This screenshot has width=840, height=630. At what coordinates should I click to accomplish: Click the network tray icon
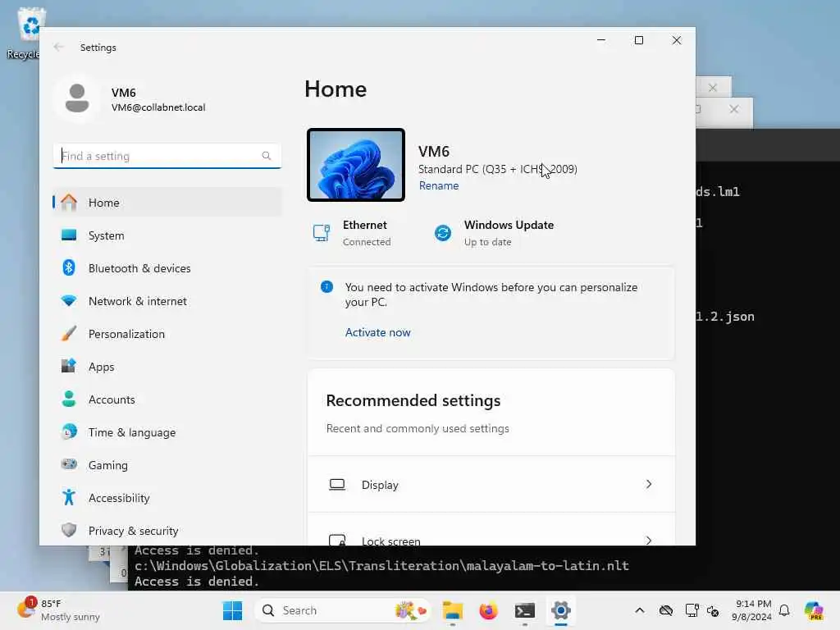click(692, 610)
